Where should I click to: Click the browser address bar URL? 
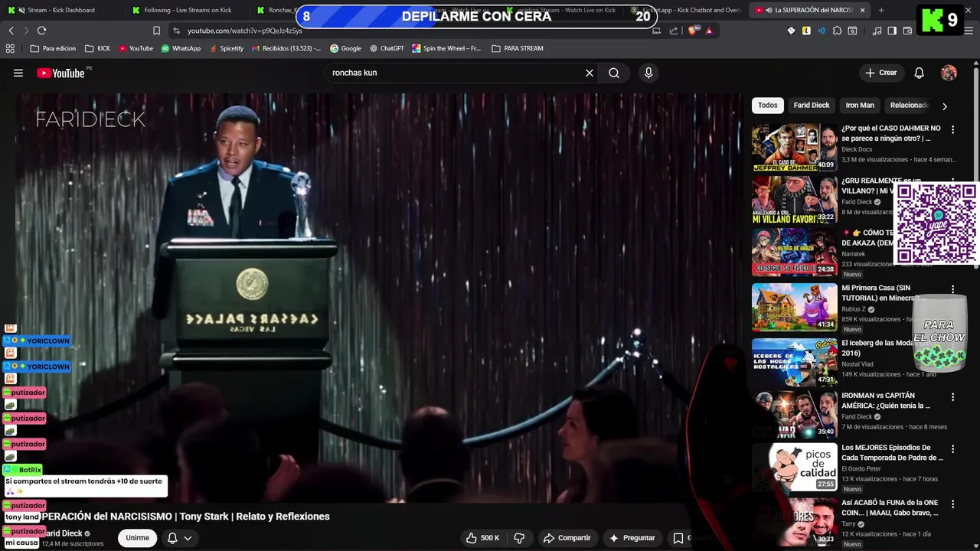click(245, 31)
